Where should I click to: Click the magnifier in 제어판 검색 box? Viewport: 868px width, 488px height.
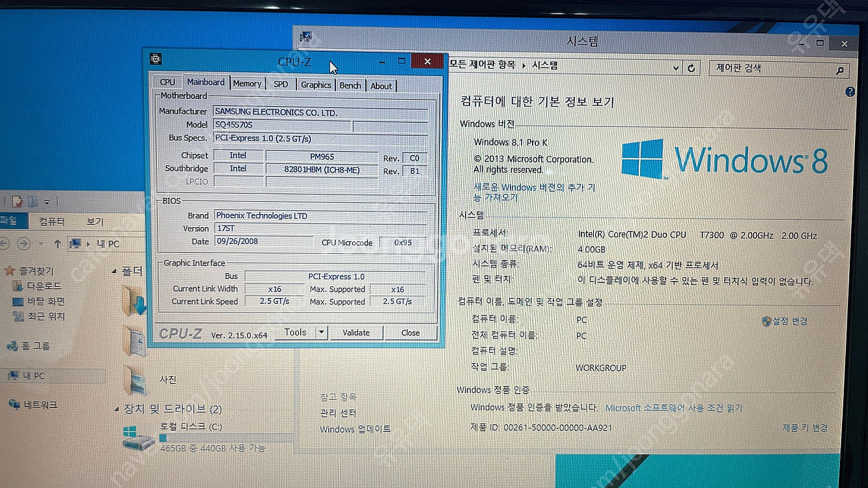click(x=840, y=70)
